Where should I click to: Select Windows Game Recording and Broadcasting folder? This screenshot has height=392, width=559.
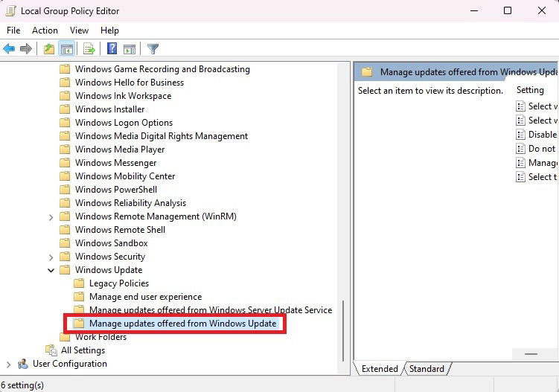(162, 69)
